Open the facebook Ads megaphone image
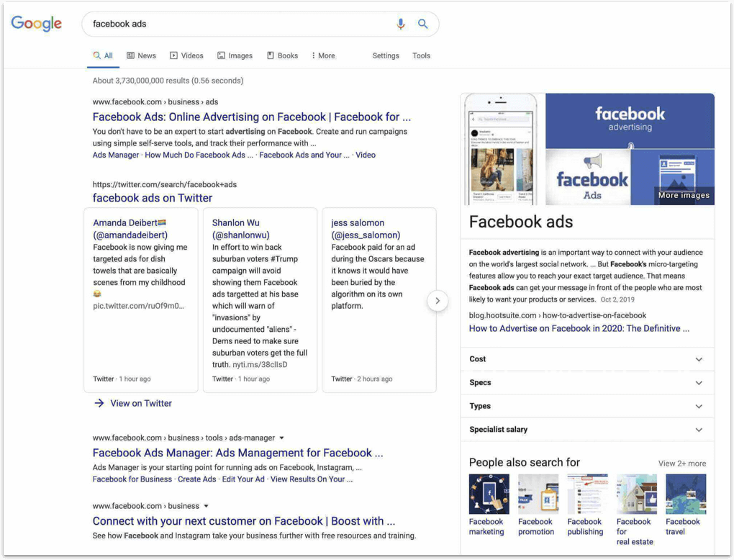 click(x=588, y=178)
